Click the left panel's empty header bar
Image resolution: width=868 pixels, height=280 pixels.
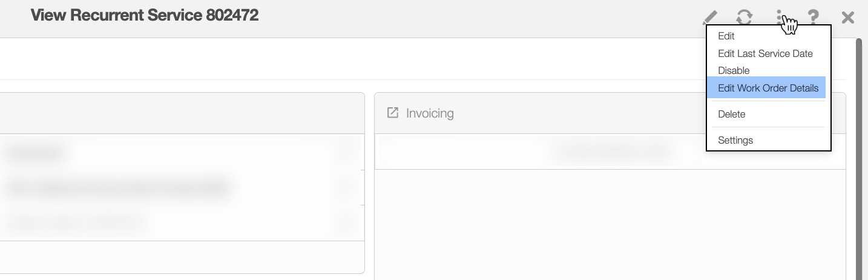pos(182,113)
